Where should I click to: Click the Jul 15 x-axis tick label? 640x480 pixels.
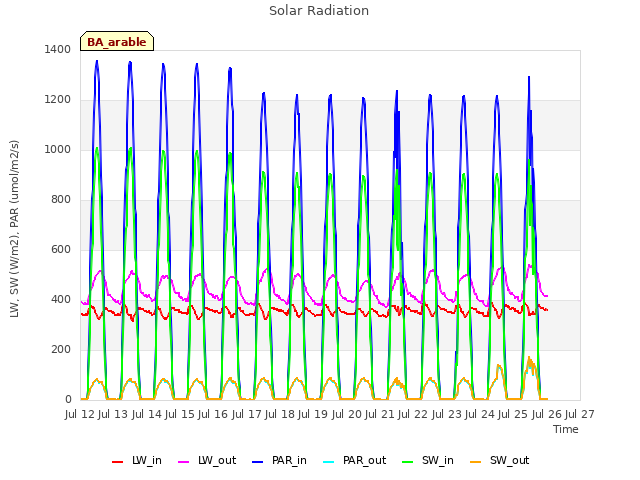pyautogui.click(x=180, y=414)
